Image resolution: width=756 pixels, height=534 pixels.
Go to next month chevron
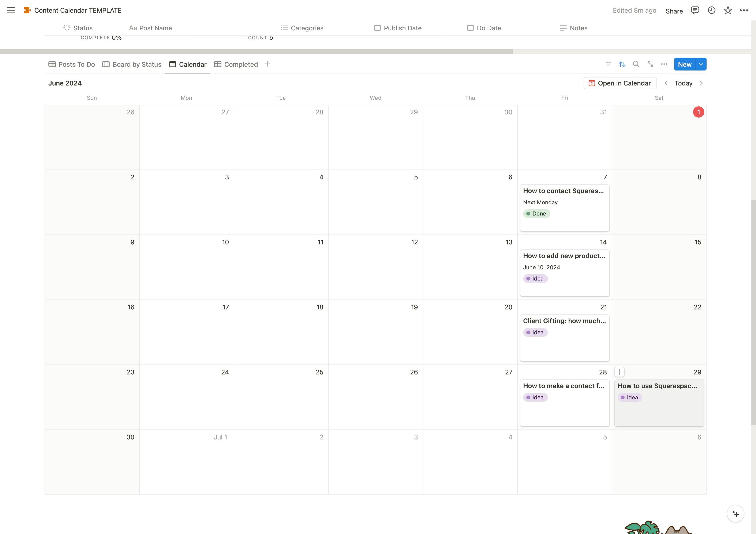[701, 83]
